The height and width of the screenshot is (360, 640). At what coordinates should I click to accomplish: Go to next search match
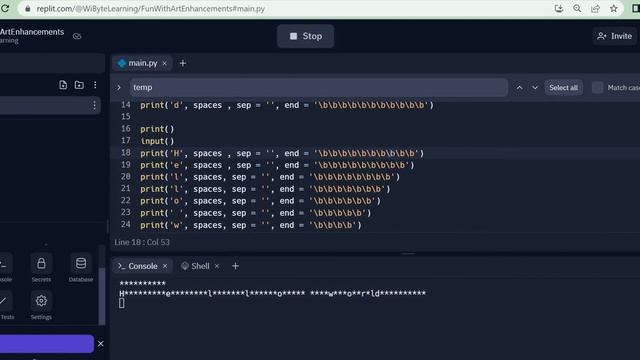535,88
